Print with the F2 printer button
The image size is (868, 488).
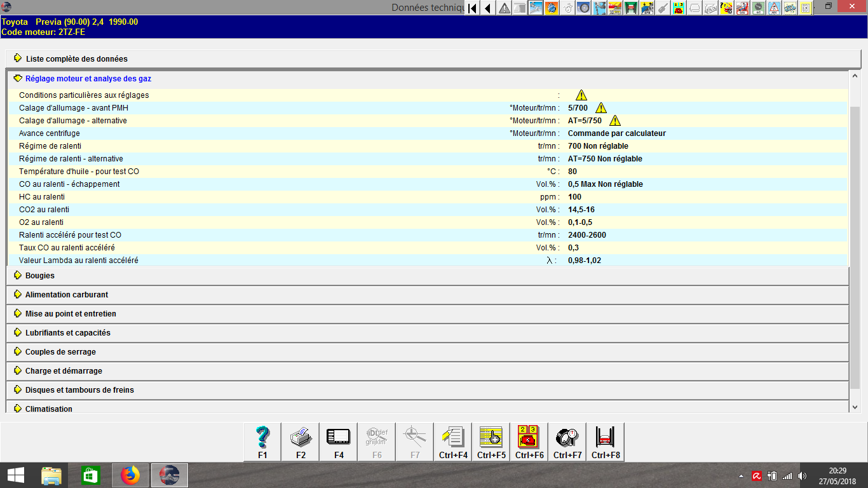(x=301, y=442)
